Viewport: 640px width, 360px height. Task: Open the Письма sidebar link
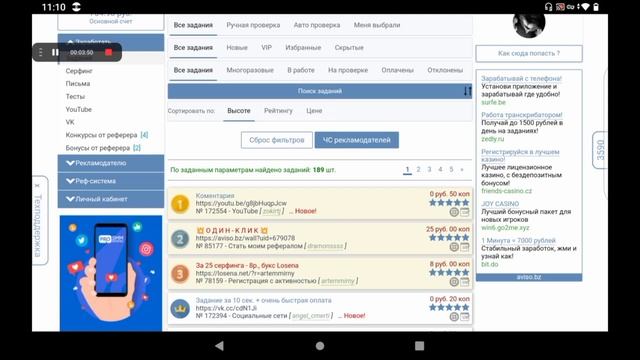(x=78, y=84)
